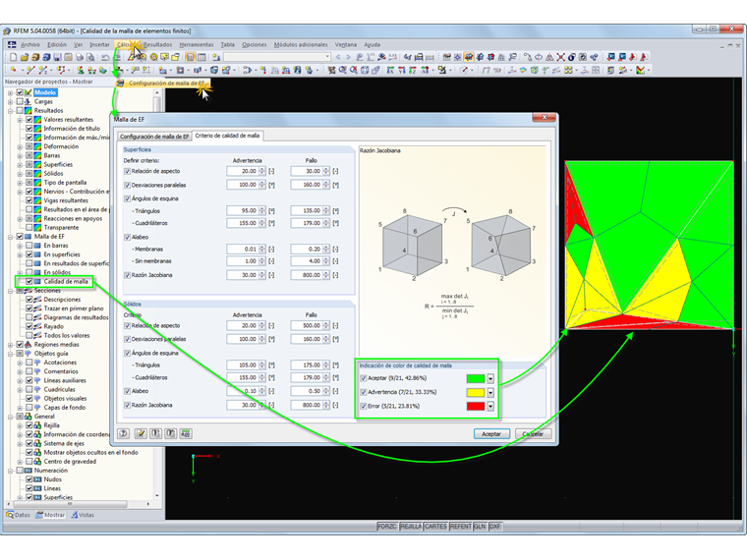
Task: Toggle Relación de aspecto checkbox under Superficies
Action: click(127, 171)
